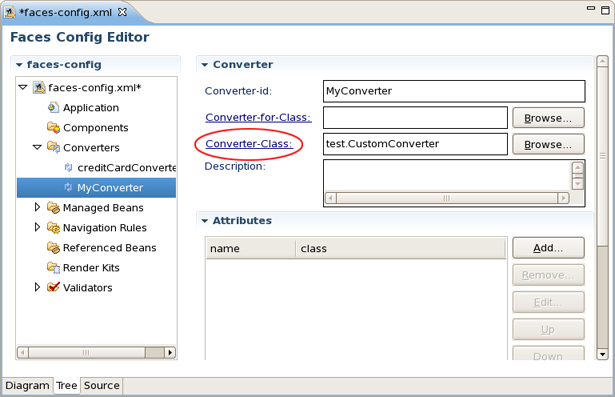The image size is (615, 397).
Task: Click the Description scroll-up arrow
Action: point(577,168)
